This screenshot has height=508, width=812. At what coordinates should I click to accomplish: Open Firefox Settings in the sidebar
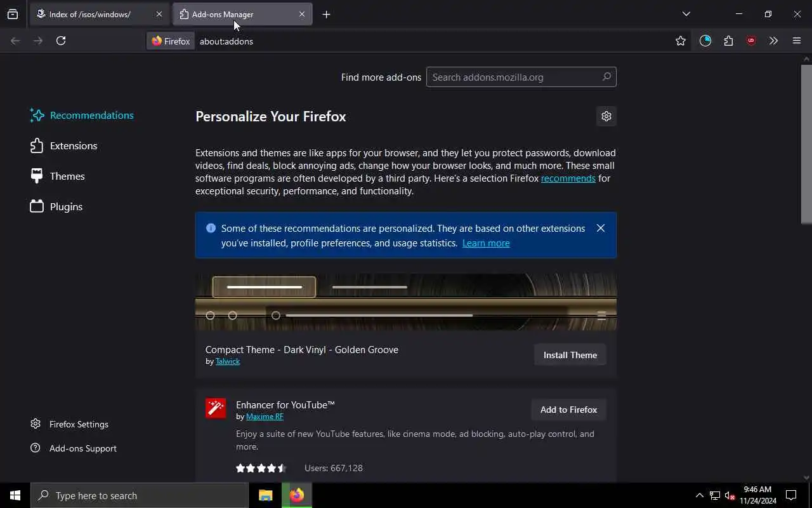pos(70,424)
